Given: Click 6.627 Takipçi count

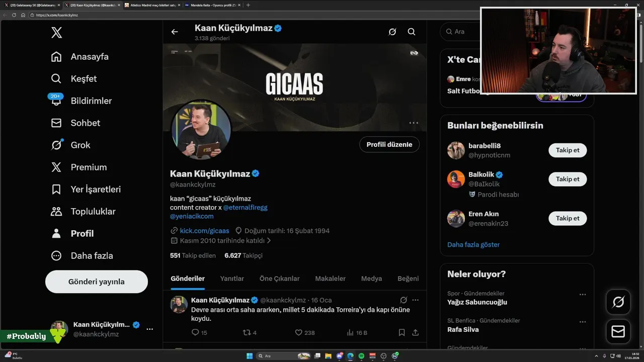Looking at the screenshot, I should pos(244,255).
